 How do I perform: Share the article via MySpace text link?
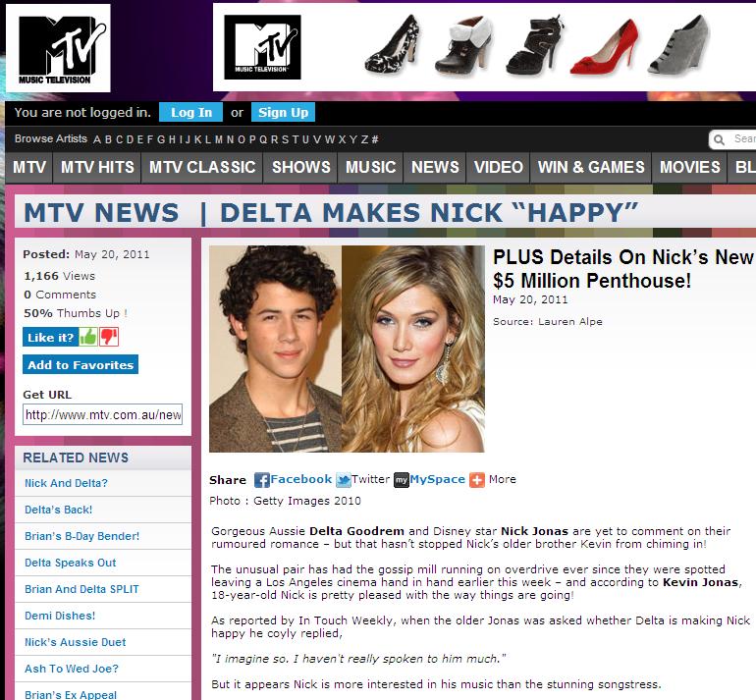pyautogui.click(x=437, y=479)
